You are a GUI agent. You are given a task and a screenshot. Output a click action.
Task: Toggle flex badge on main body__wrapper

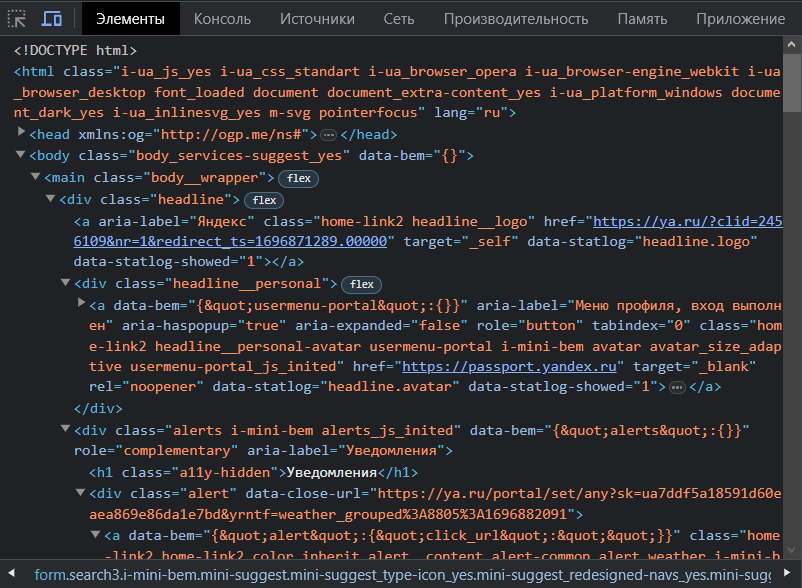[299, 178]
